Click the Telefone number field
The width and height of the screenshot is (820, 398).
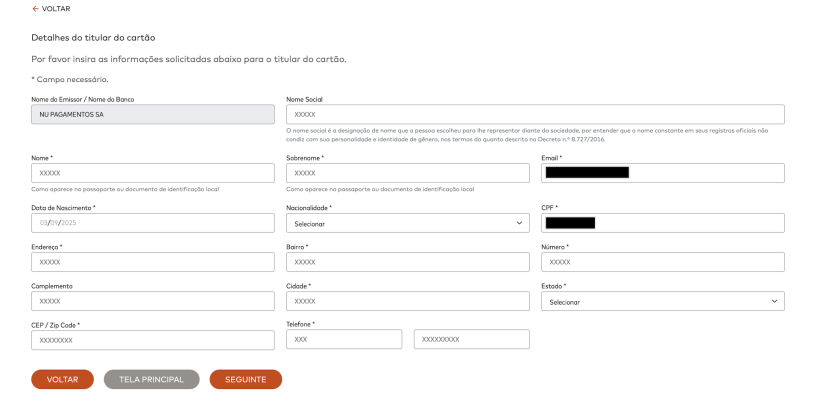pos(472,339)
